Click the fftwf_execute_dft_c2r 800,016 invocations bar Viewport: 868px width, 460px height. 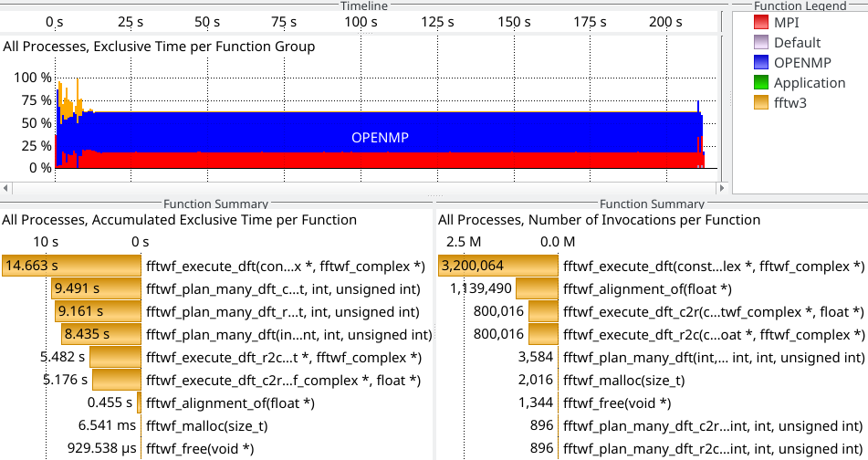coord(543,311)
